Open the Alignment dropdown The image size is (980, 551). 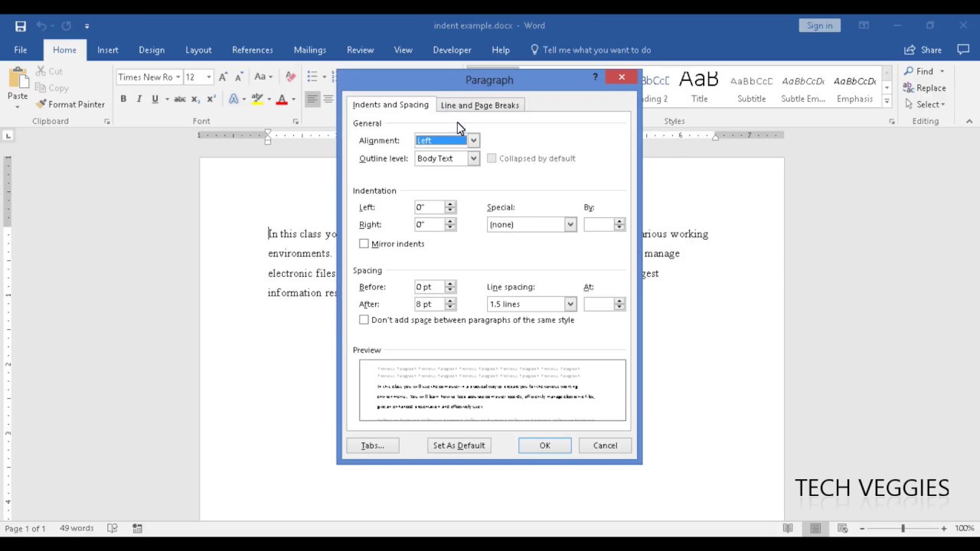pos(474,141)
